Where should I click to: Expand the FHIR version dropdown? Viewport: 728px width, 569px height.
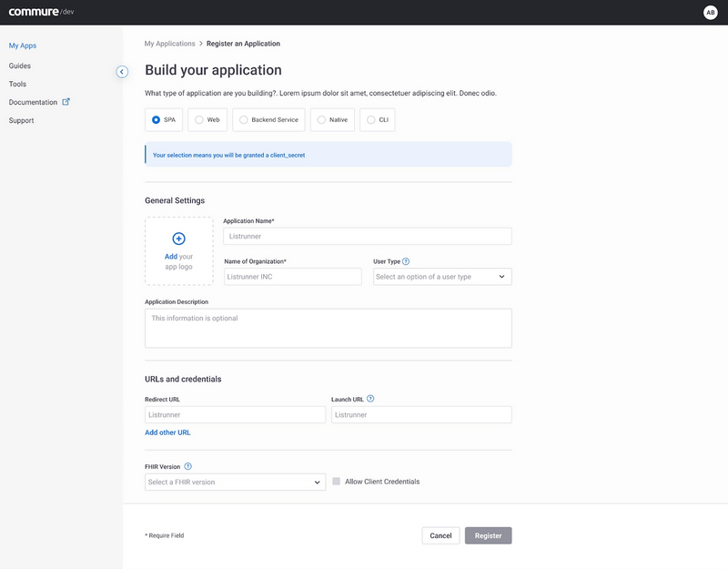pos(236,483)
